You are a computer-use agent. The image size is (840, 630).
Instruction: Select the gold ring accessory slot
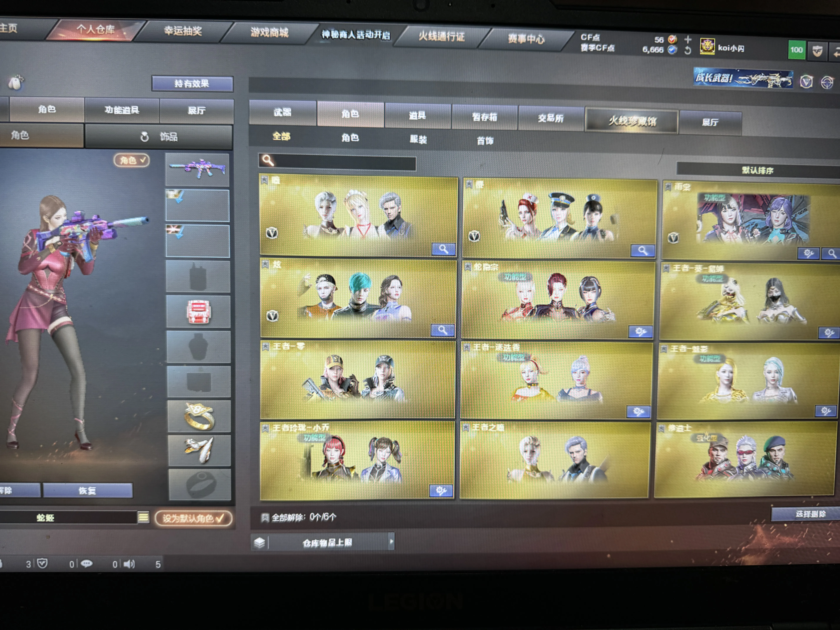(x=199, y=416)
